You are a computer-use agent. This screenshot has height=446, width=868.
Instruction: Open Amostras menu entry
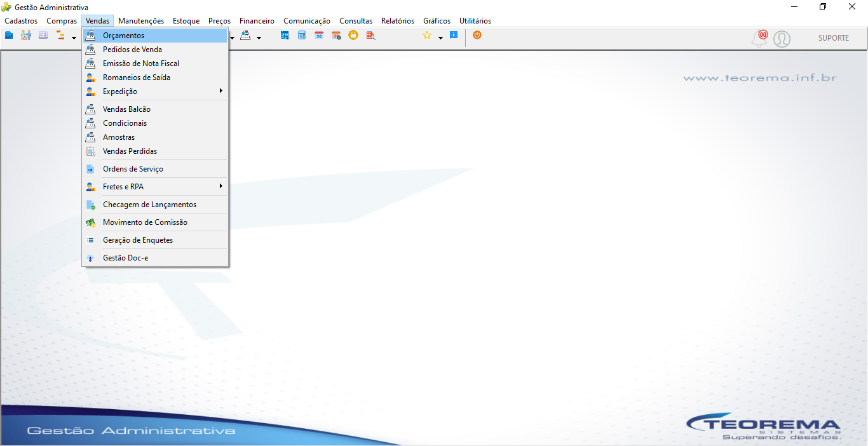coord(155,137)
